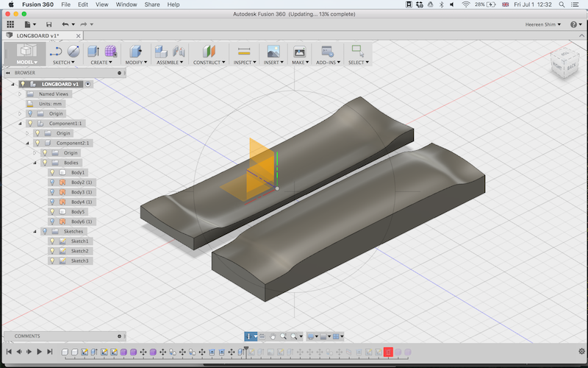Screen dimensions: 588x368
Task: Select the Select window-selection icon
Action: tap(358, 51)
